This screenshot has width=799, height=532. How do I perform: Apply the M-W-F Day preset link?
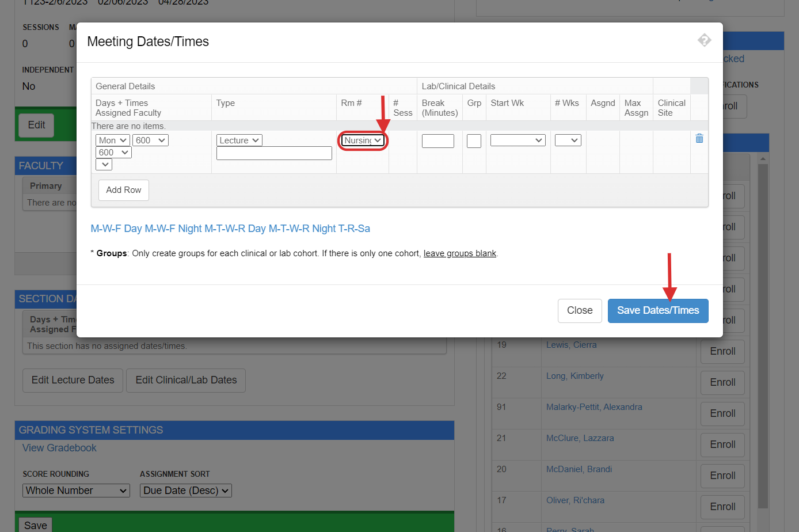[116, 229]
